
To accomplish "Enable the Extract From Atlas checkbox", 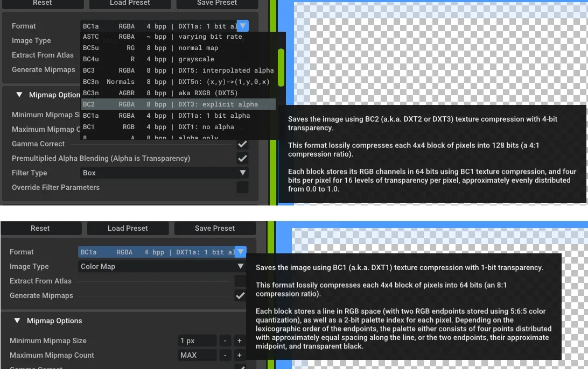I will pyautogui.click(x=240, y=281).
